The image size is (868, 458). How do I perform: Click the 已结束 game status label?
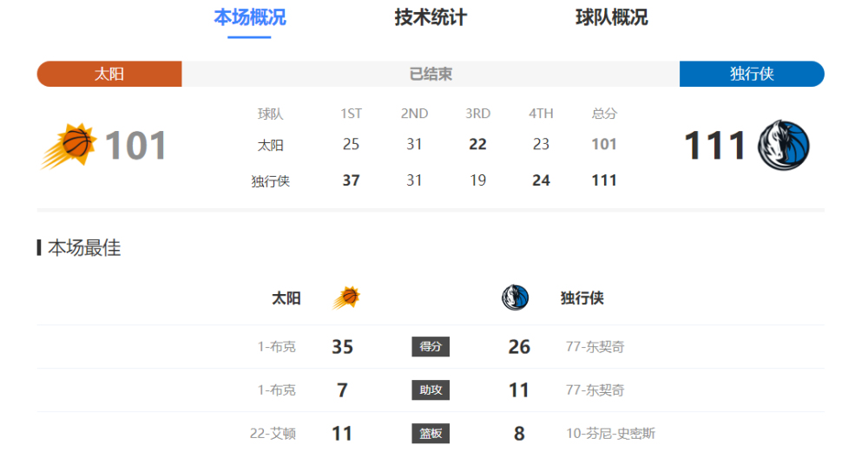(431, 74)
